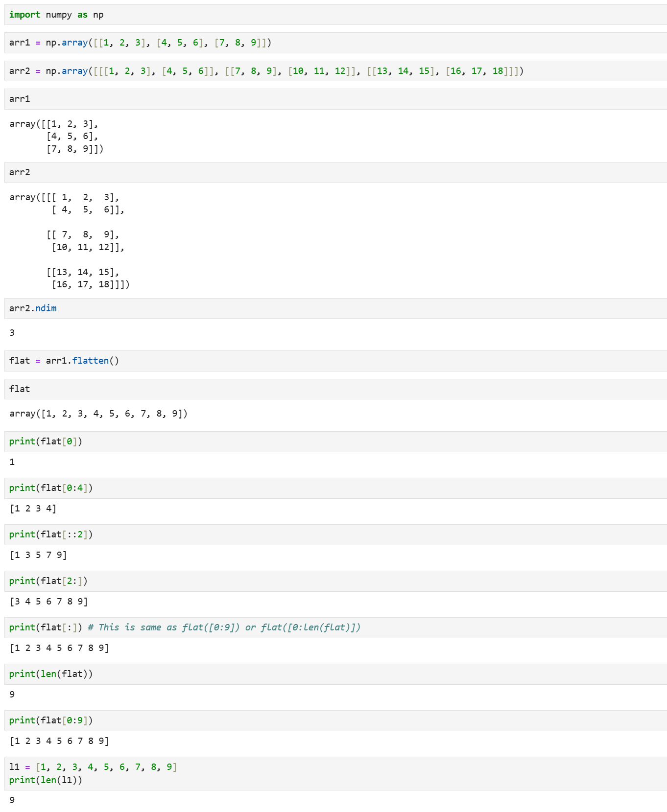Select the arr1 = np.array definition cell
This screenshot has width=667, height=812.
tap(140, 43)
